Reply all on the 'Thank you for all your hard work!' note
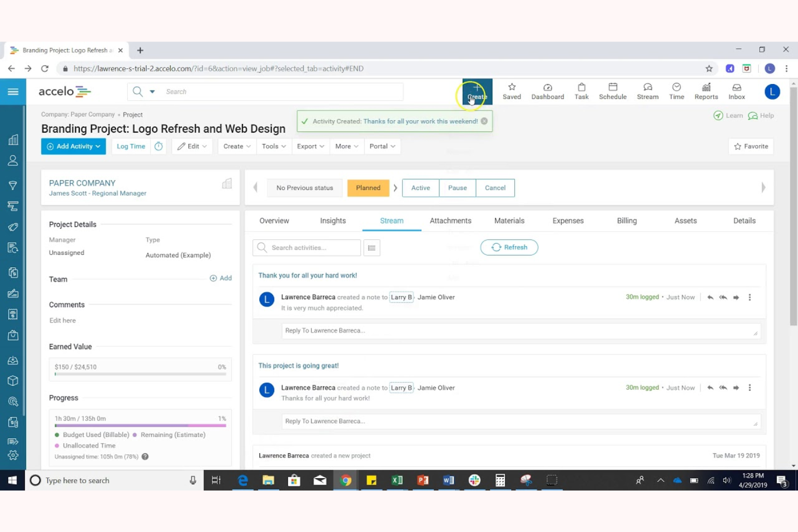798x532 pixels. click(x=723, y=298)
